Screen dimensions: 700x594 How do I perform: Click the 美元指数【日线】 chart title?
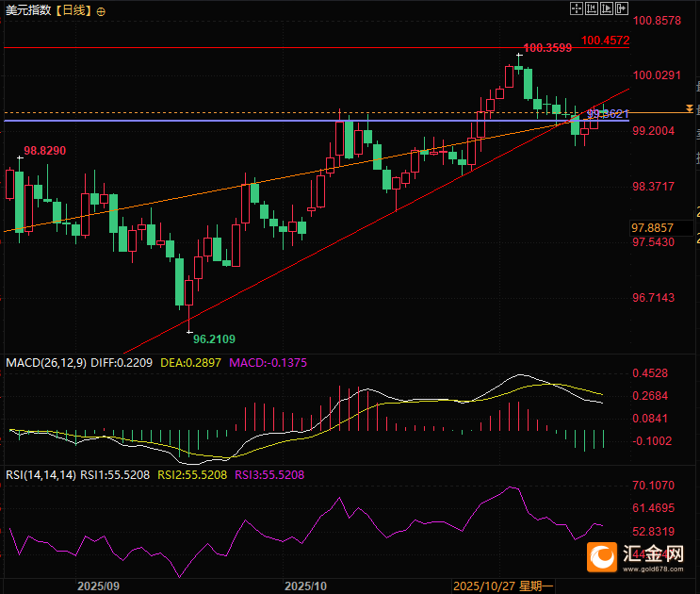tap(49, 10)
